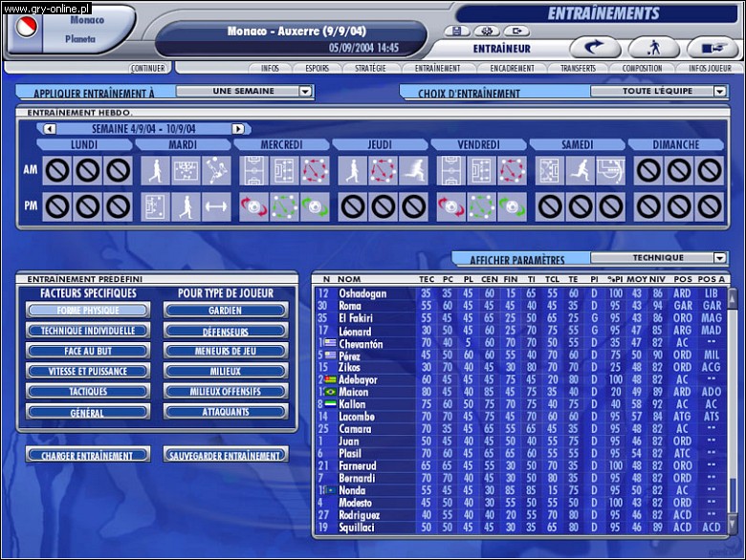This screenshot has width=746, height=560.
Task: Select the penalty area icon in Samedi AM
Action: pyautogui.click(x=550, y=171)
